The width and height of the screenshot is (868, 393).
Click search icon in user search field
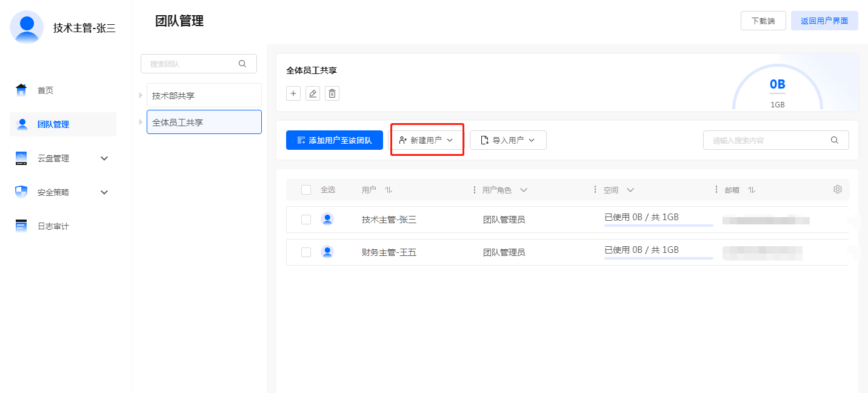835,140
